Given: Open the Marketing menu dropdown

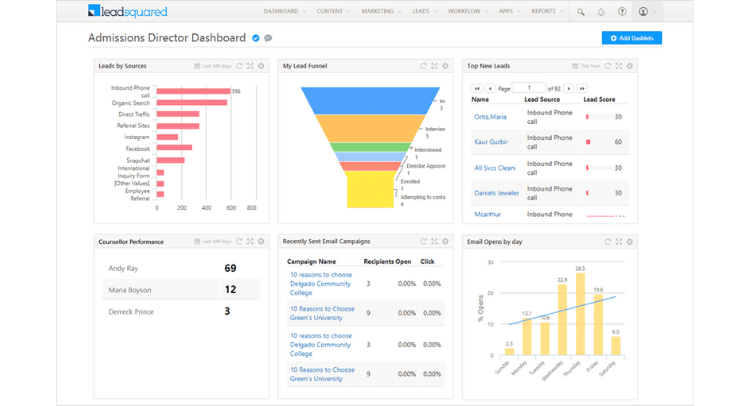Looking at the screenshot, I should click(x=381, y=11).
